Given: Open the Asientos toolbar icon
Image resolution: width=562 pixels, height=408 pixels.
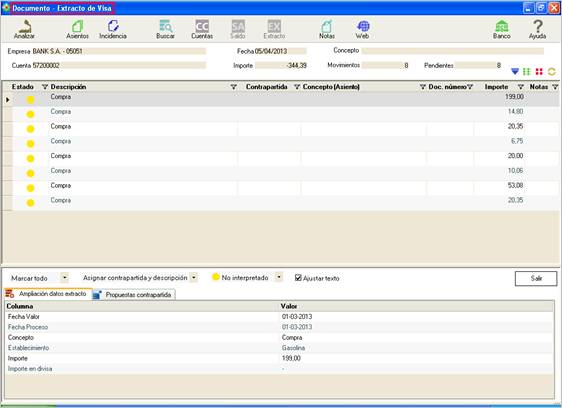Looking at the screenshot, I should coord(77,29).
